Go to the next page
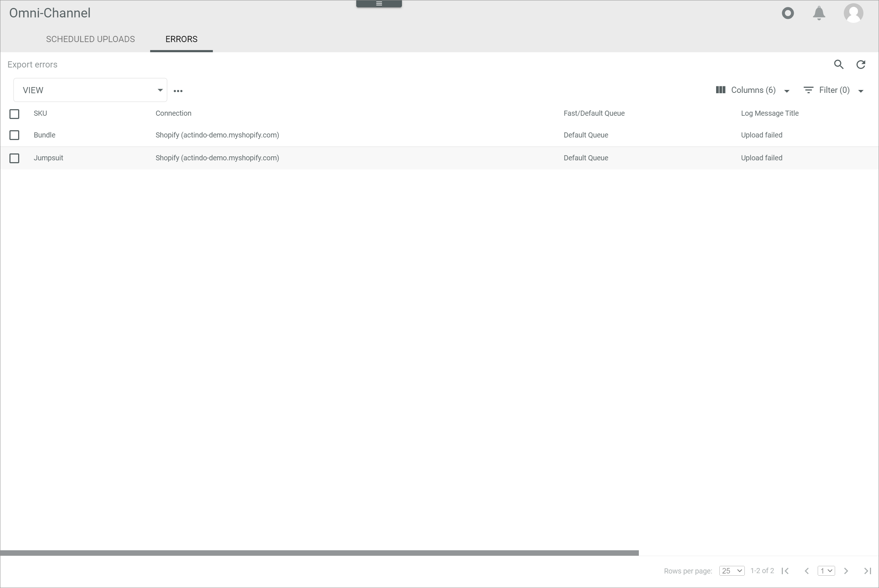The width and height of the screenshot is (879, 588). coord(846,571)
